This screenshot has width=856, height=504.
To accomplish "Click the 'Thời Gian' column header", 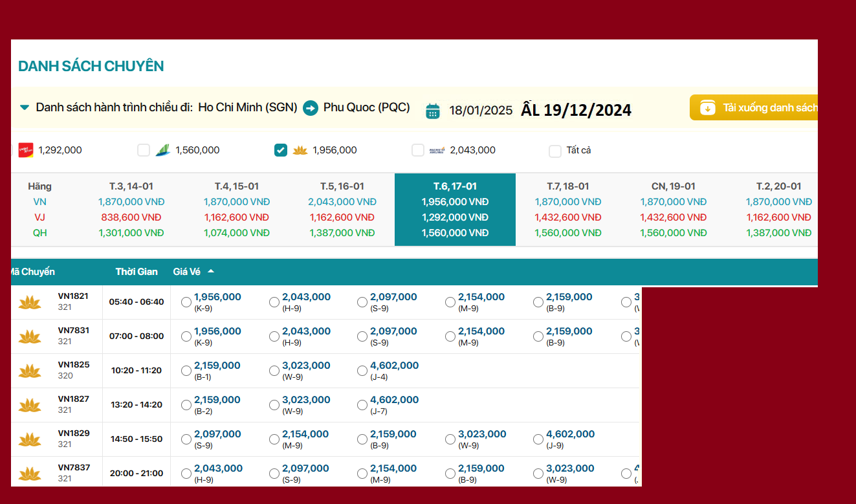I will pos(137,272).
